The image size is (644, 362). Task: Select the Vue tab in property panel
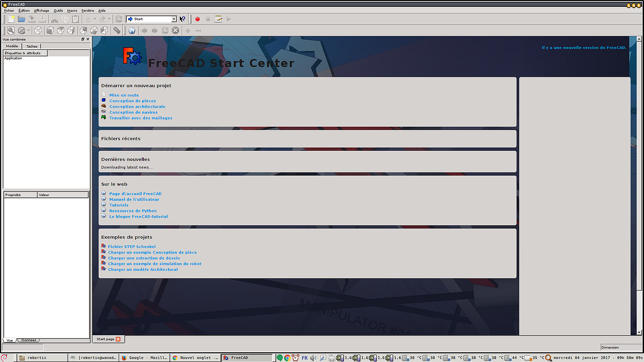[x=10, y=340]
